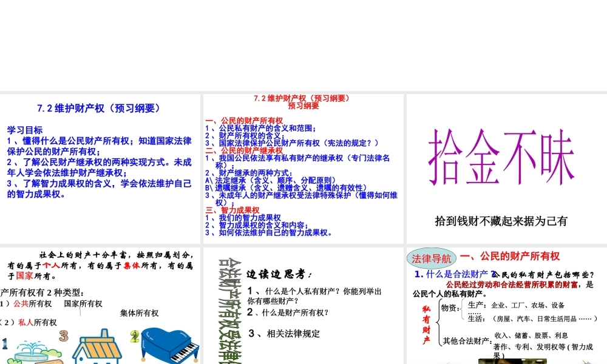The width and height of the screenshot is (607, 364).
Task: Click the 公共所有权 label
Action: click(33, 304)
